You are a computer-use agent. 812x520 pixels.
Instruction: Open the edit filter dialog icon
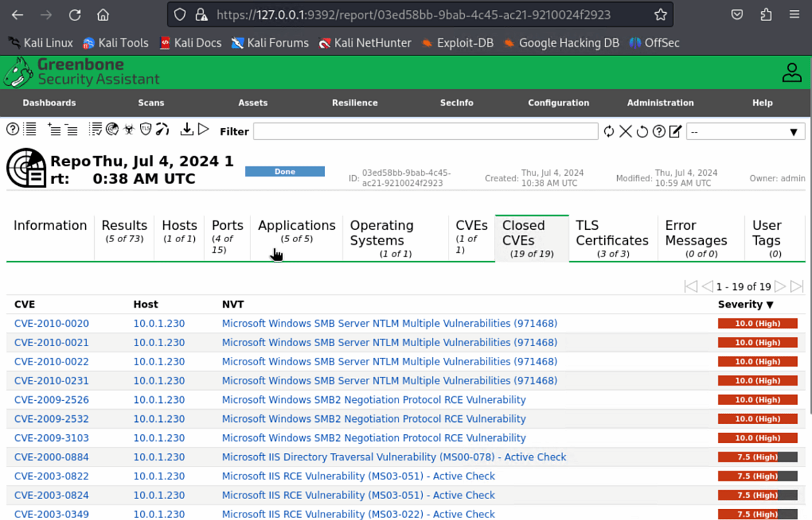pos(675,131)
